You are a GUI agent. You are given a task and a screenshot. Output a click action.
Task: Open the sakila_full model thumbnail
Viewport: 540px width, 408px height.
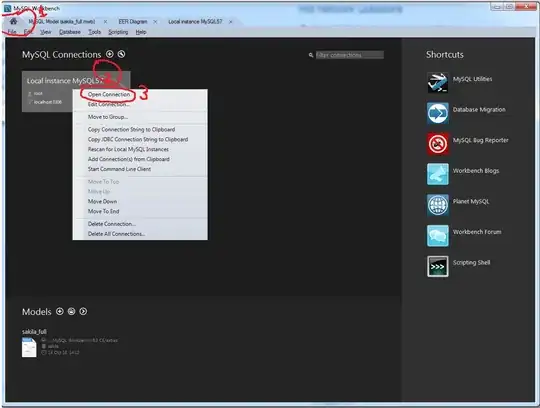coord(29,347)
